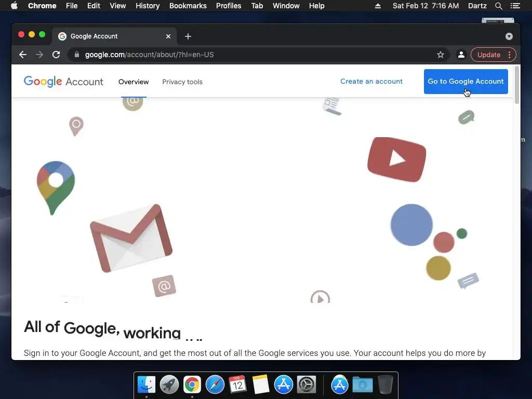Reload the page with refresh icon
532x399 pixels.
[56, 55]
